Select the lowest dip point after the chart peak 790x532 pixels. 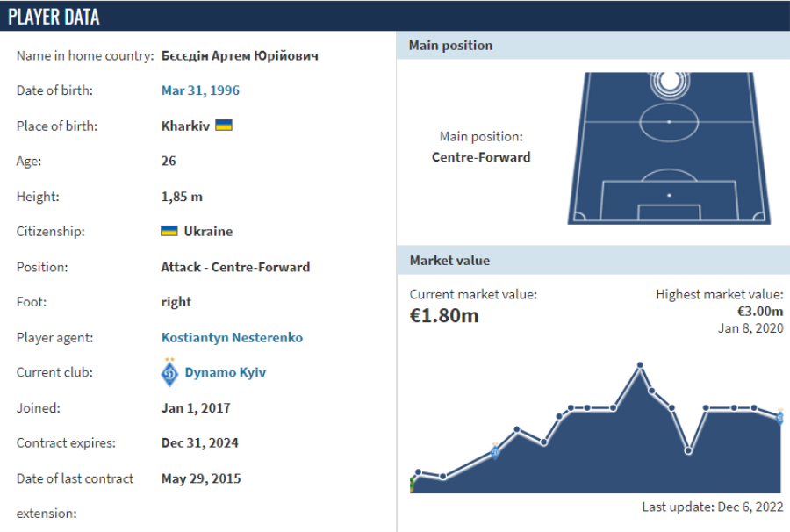pos(688,451)
